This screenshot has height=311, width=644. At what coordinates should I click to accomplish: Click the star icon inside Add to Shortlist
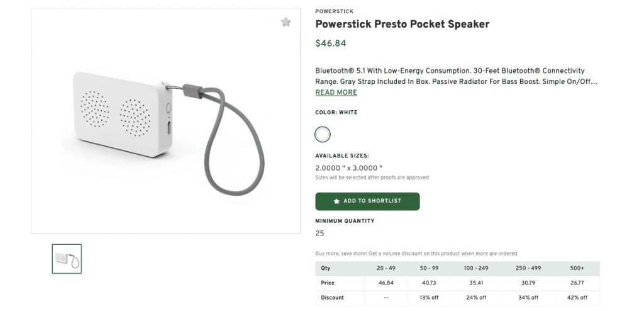336,201
